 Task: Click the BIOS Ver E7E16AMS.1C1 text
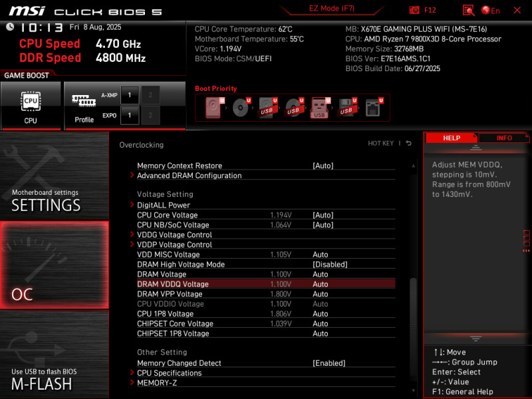pos(388,59)
